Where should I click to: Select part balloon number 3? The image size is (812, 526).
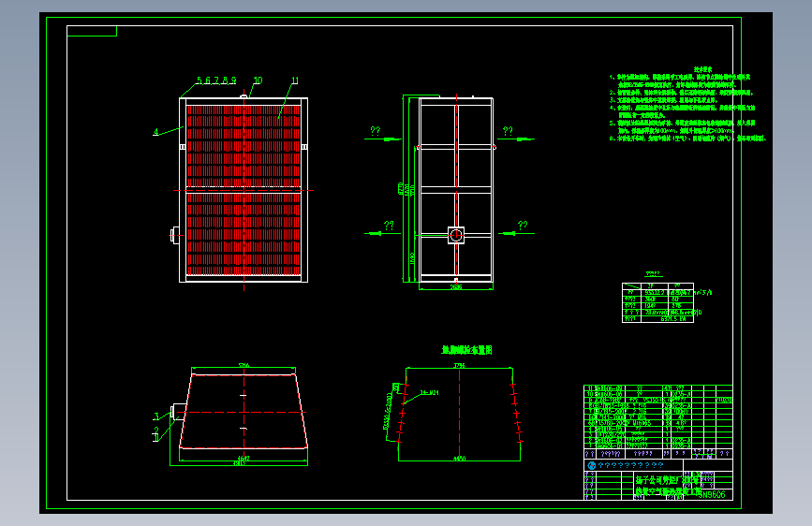point(156,416)
